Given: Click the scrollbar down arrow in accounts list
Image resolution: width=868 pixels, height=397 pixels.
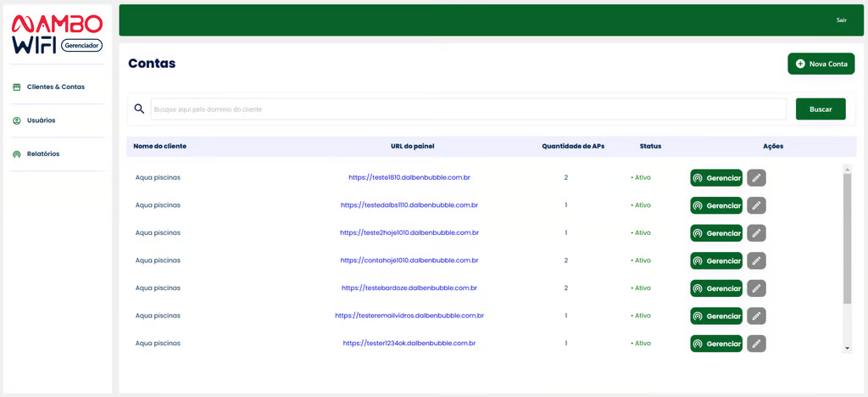Looking at the screenshot, I should pos(847,348).
